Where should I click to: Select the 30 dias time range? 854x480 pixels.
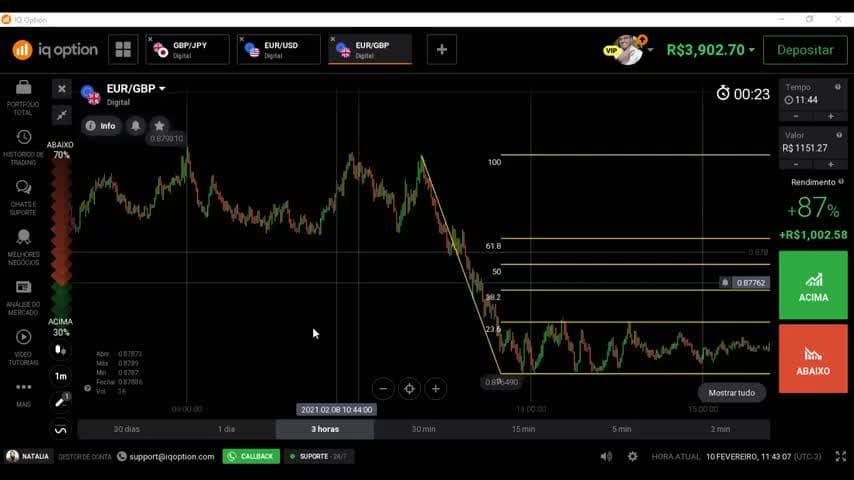126,429
